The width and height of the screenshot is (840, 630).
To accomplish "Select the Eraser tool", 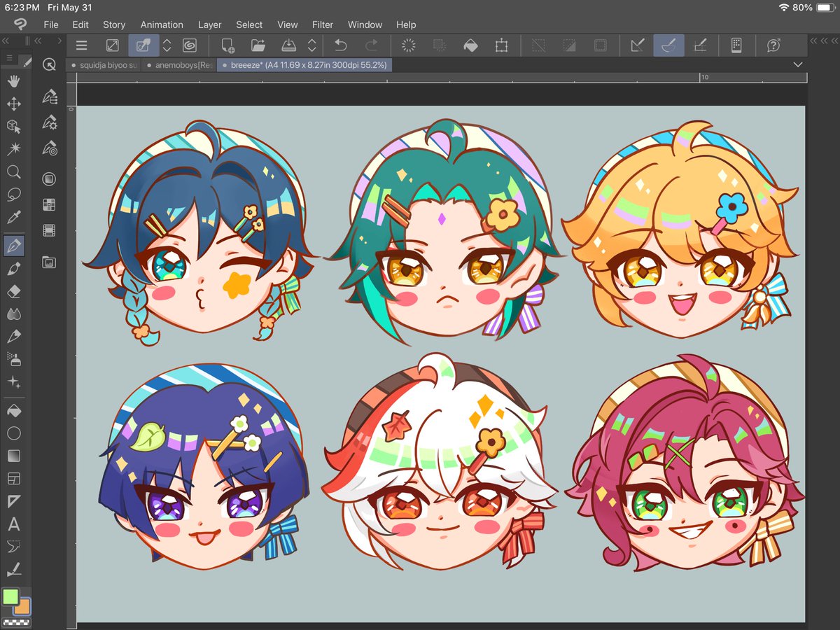I will [13, 291].
